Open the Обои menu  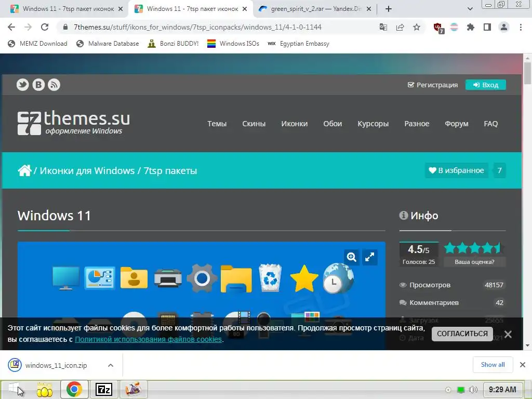[332, 124]
